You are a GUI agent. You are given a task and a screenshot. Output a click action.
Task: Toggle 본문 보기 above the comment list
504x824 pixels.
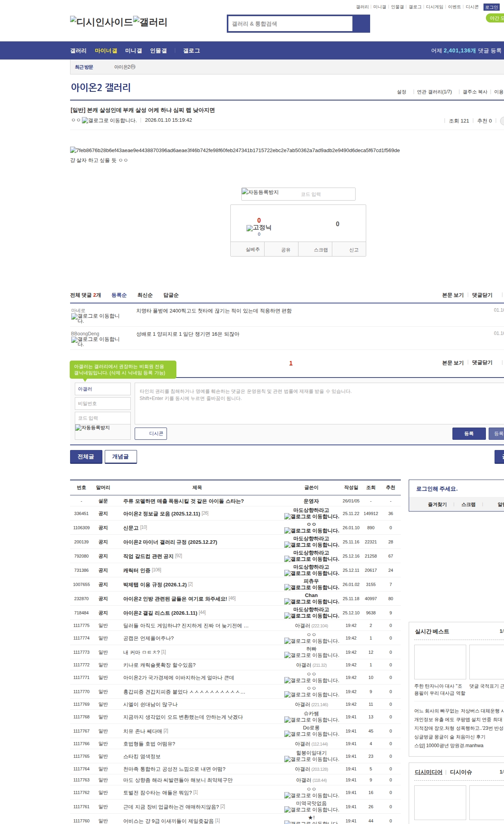click(x=452, y=295)
